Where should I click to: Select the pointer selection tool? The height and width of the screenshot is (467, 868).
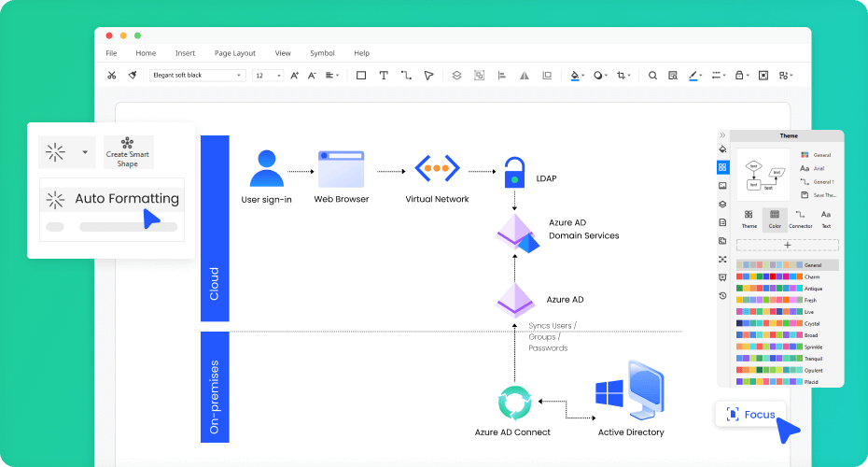(428, 76)
